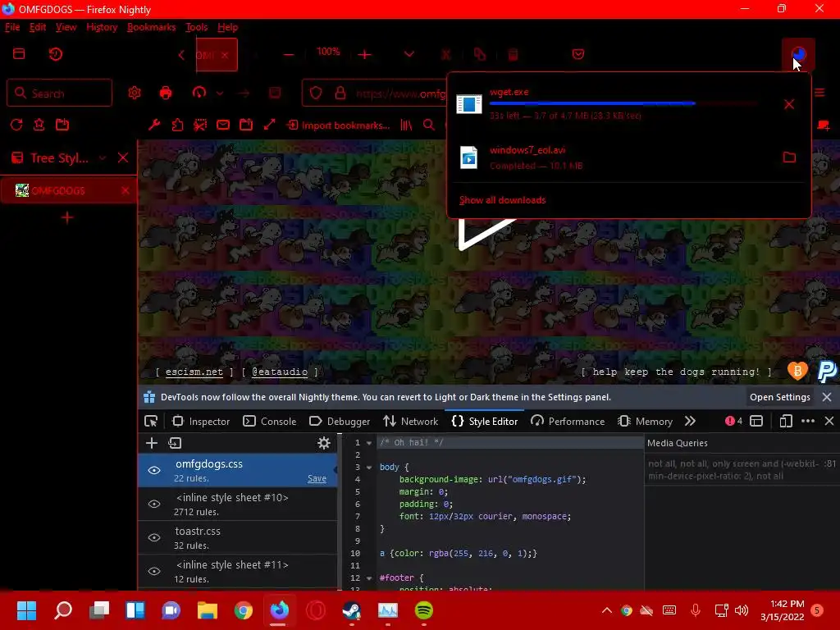This screenshot has height=630, width=840.
Task: Click the envelope email link icon
Action: [223, 125]
